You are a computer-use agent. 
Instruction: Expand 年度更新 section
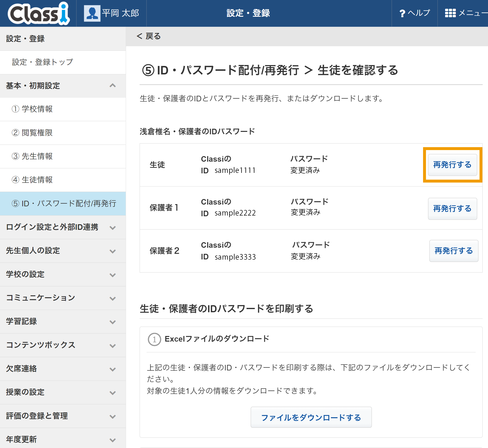[x=63, y=438]
